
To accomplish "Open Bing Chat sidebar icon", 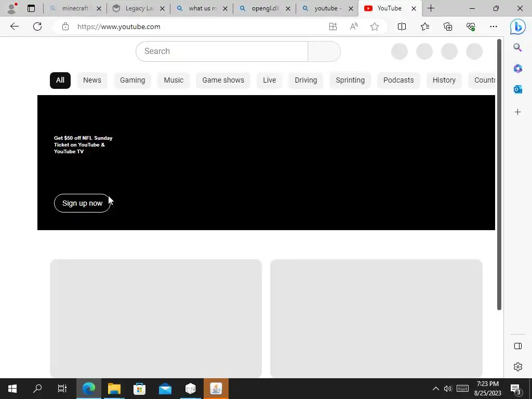I will pyautogui.click(x=518, y=26).
